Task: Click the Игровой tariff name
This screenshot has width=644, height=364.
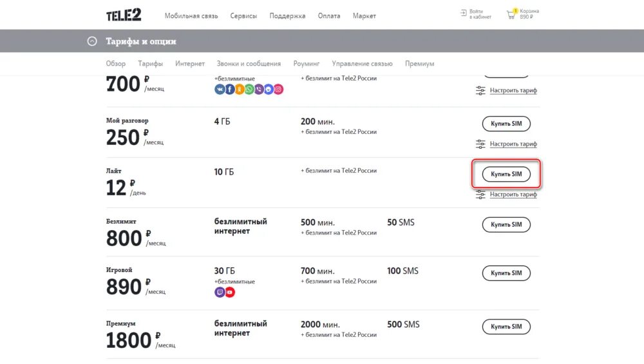Action: [x=119, y=270]
